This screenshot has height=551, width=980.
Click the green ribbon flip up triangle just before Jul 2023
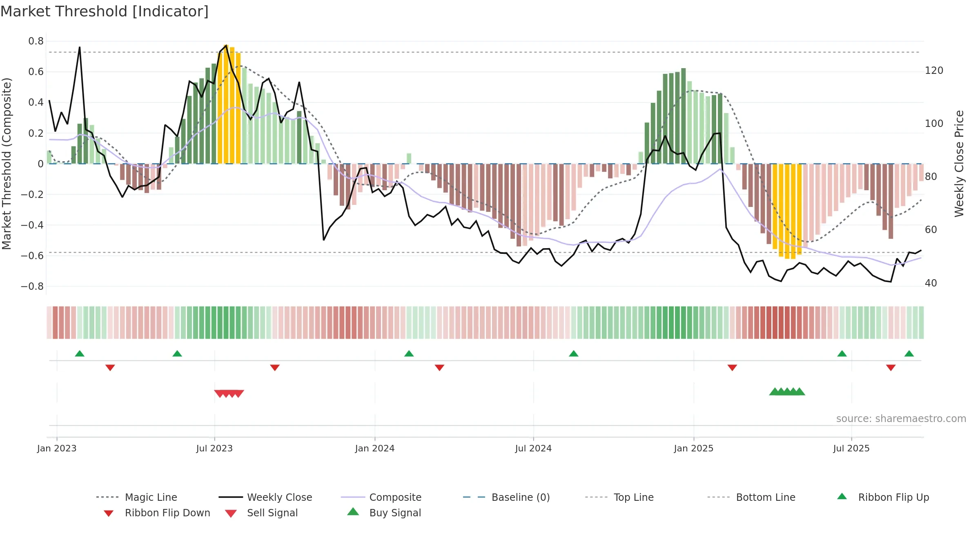point(177,353)
